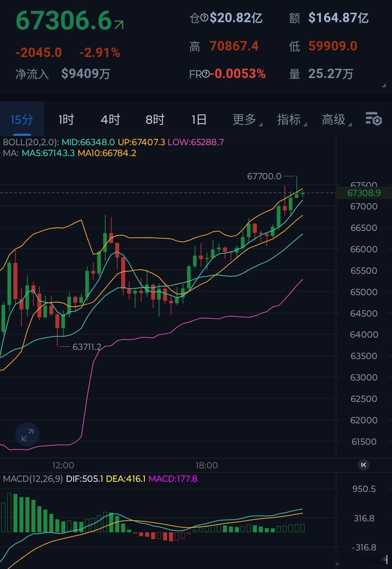392x569 pixels.
Task: Tap the MA indicator label row
Action: click(69, 153)
